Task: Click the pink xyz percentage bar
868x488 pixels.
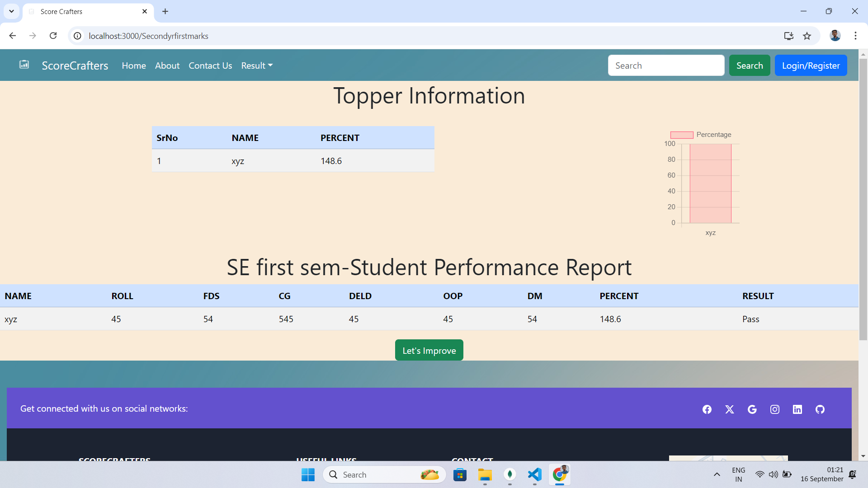Action: click(710, 183)
